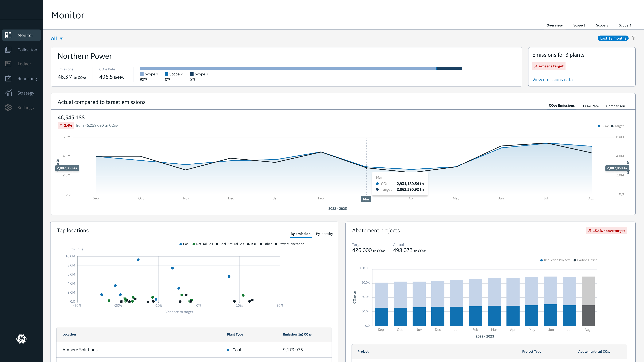Click the filter funnel icon
Image resolution: width=644 pixels, height=362 pixels.
click(x=633, y=38)
